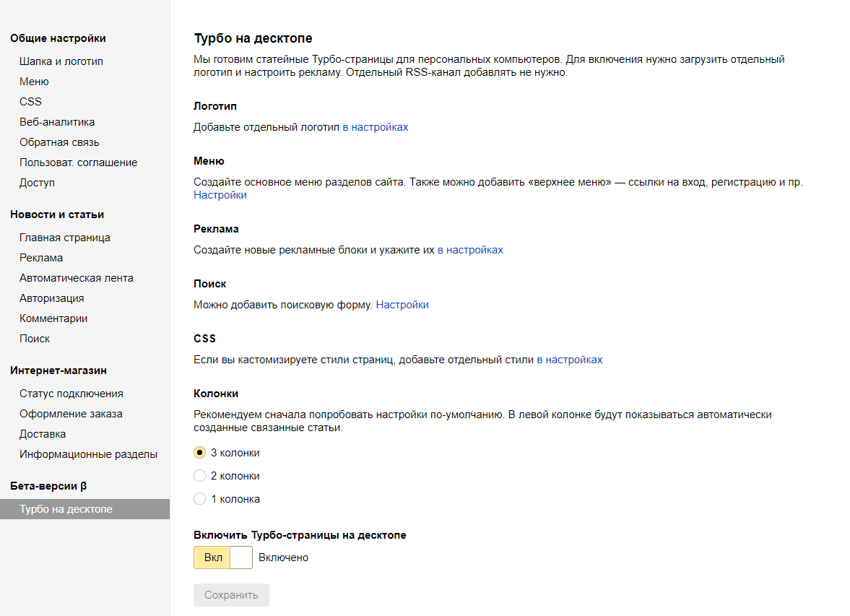This screenshot has width=850, height=616.
Task: Go to Оформление заказа settings
Action: (x=71, y=414)
